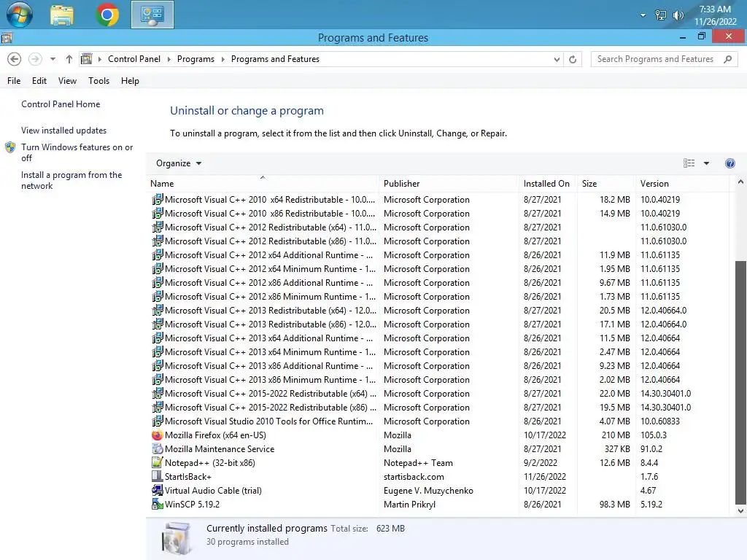
Task: Select the StartIsBack+ icon
Action: (x=157, y=477)
